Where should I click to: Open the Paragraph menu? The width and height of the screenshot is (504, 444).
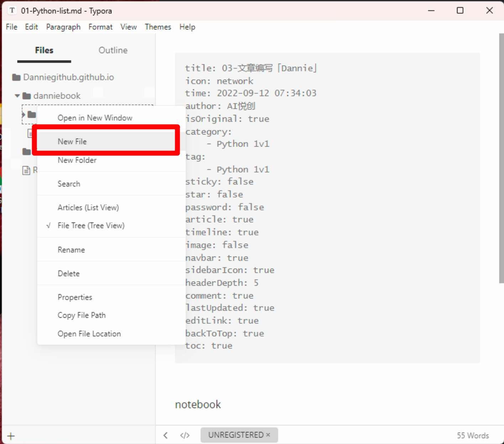click(x=63, y=27)
